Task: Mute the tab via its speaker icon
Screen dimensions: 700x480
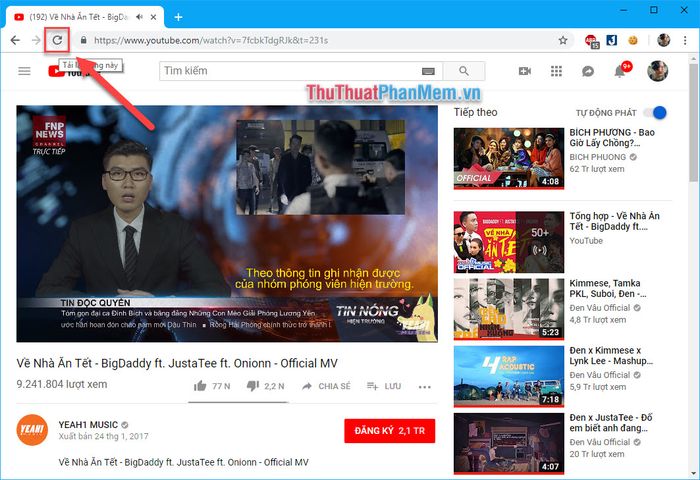Action: click(x=139, y=17)
